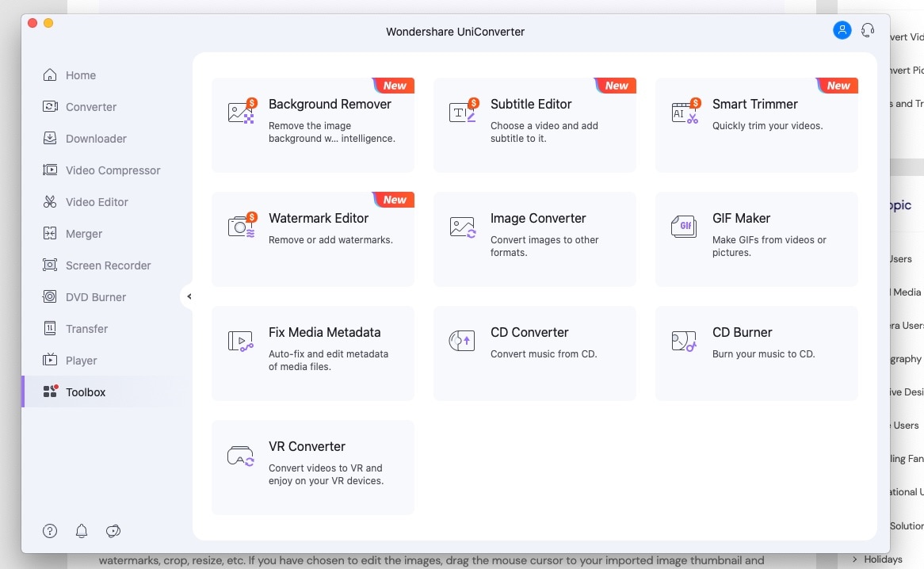Select the DVD Burner disc icon
The image size is (924, 569).
(x=50, y=297)
